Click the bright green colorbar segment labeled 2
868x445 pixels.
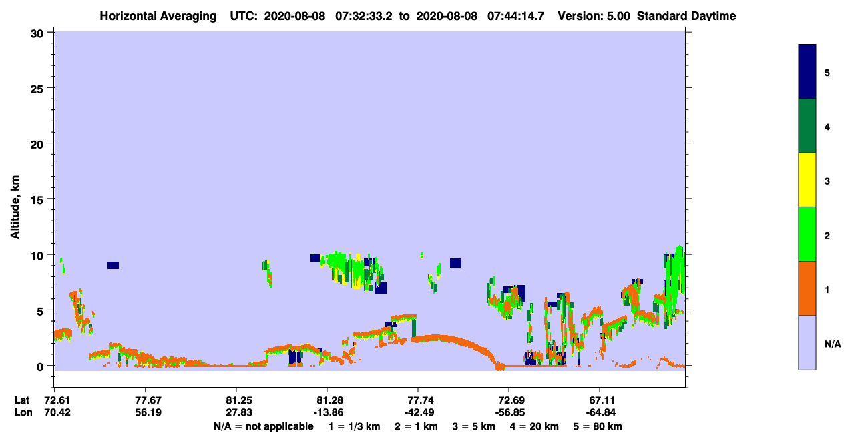pos(807,234)
